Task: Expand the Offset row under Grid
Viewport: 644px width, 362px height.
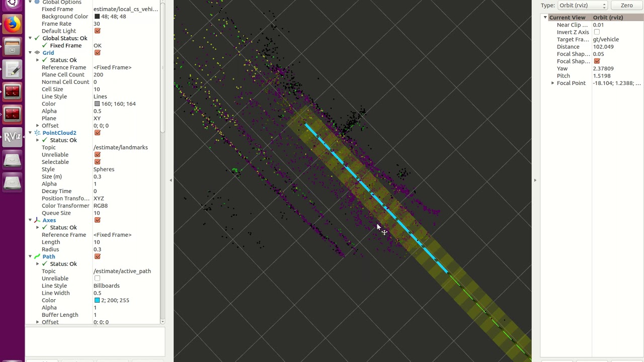Action: tap(38, 126)
